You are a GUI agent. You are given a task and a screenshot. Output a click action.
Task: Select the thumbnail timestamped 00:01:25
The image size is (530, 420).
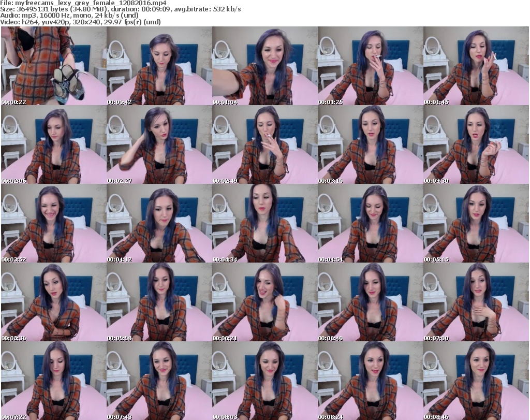371,66
